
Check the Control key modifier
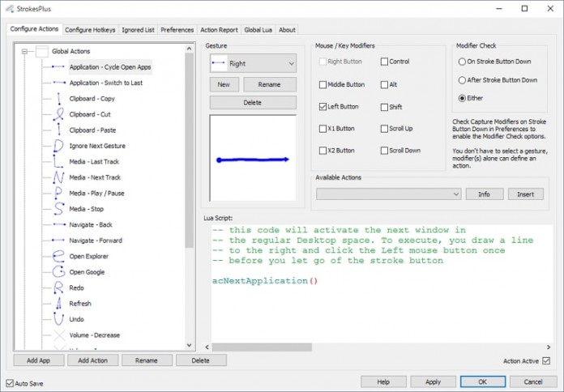[384, 62]
